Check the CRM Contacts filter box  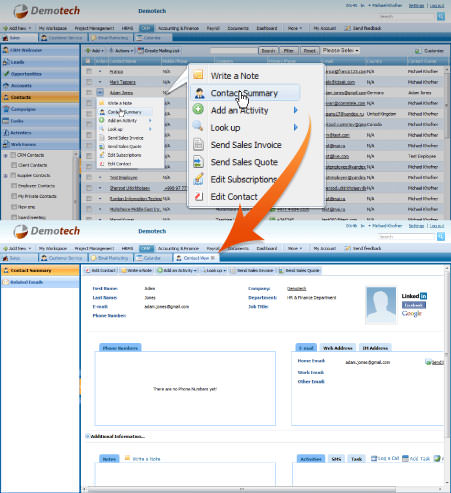tap(13, 155)
